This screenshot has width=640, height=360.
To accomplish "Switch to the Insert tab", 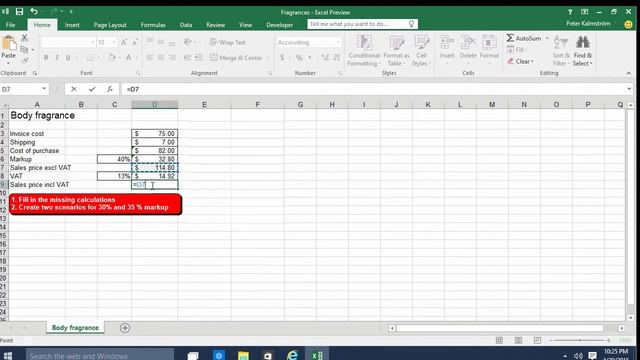I will point(72,25).
